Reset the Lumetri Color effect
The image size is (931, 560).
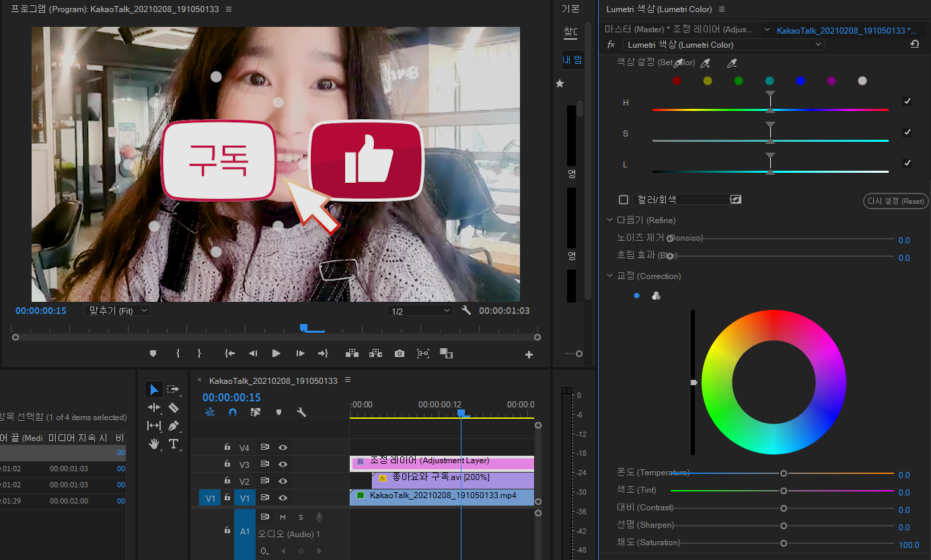[x=914, y=44]
